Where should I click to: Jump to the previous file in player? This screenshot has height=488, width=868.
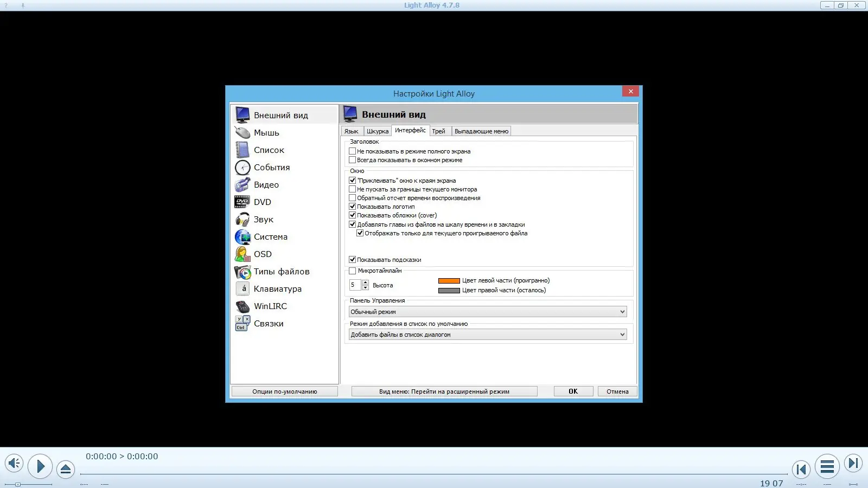[801, 469]
